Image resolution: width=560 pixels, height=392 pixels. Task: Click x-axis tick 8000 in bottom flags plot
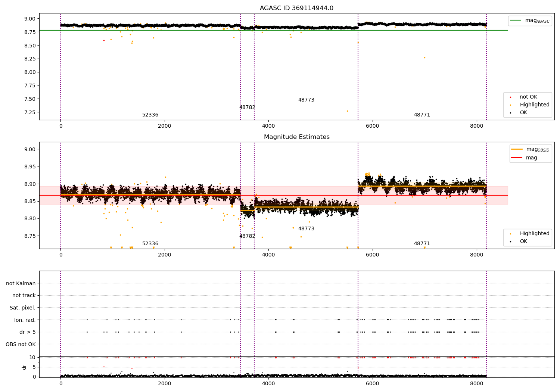click(x=477, y=383)
